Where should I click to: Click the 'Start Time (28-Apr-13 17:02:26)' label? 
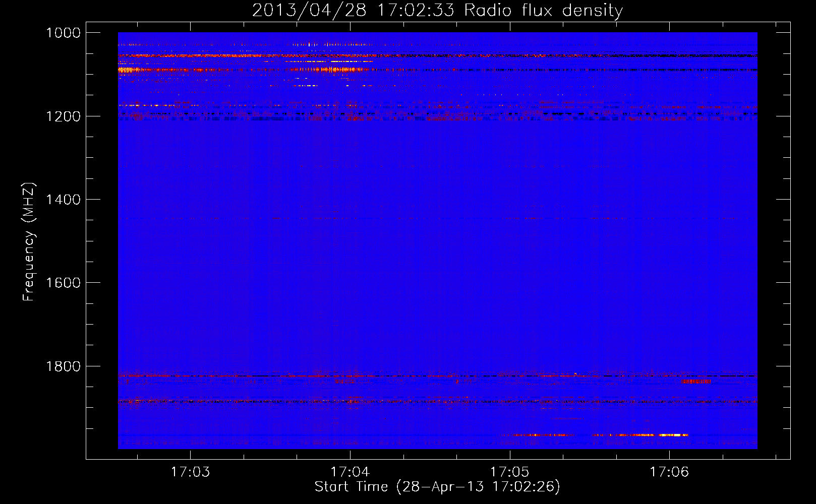[x=437, y=487]
